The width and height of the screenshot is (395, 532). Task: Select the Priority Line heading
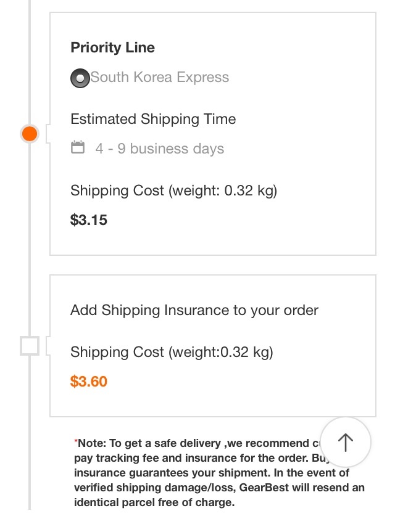click(112, 47)
